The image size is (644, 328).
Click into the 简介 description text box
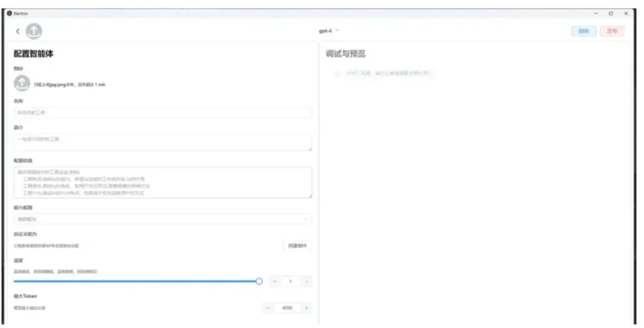pyautogui.click(x=162, y=142)
